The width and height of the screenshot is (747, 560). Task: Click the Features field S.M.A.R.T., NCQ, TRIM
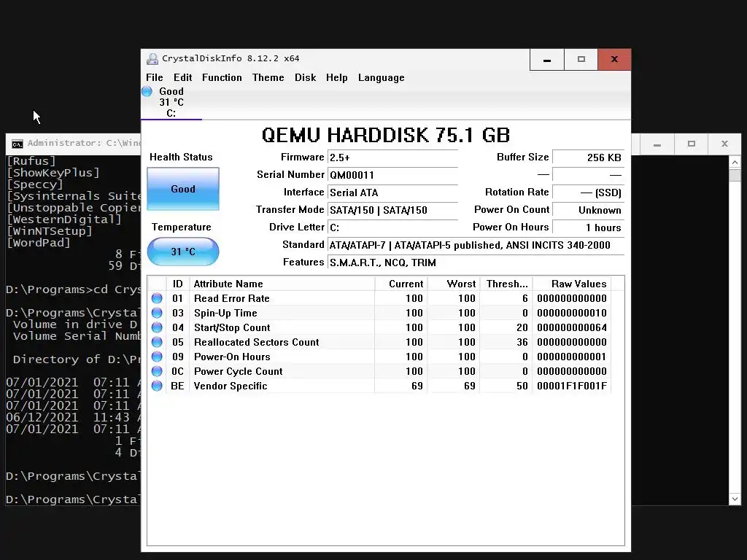click(476, 262)
